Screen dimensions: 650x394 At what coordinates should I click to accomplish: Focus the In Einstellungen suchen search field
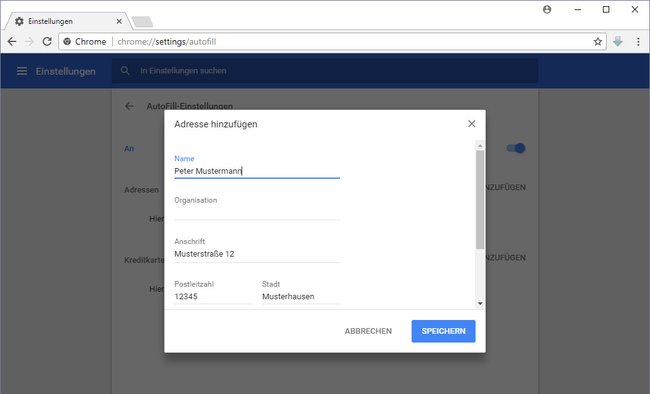(325, 71)
